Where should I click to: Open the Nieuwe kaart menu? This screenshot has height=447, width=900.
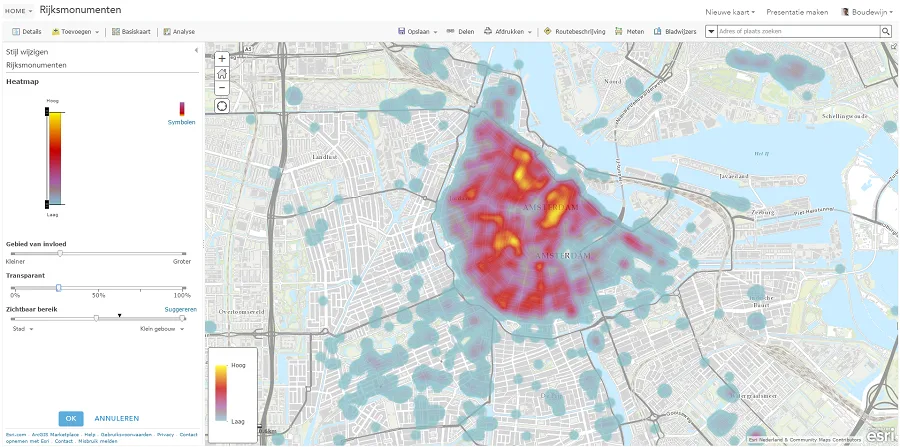coord(730,11)
